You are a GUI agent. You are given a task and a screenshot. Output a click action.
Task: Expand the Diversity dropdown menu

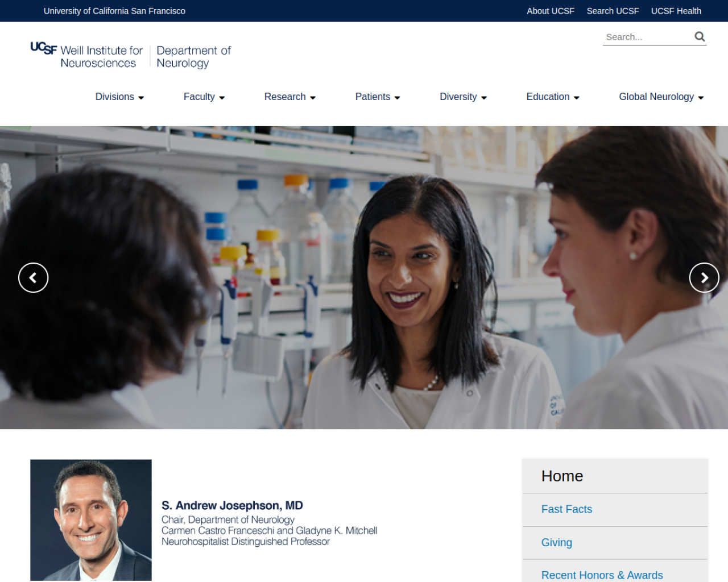tap(463, 97)
